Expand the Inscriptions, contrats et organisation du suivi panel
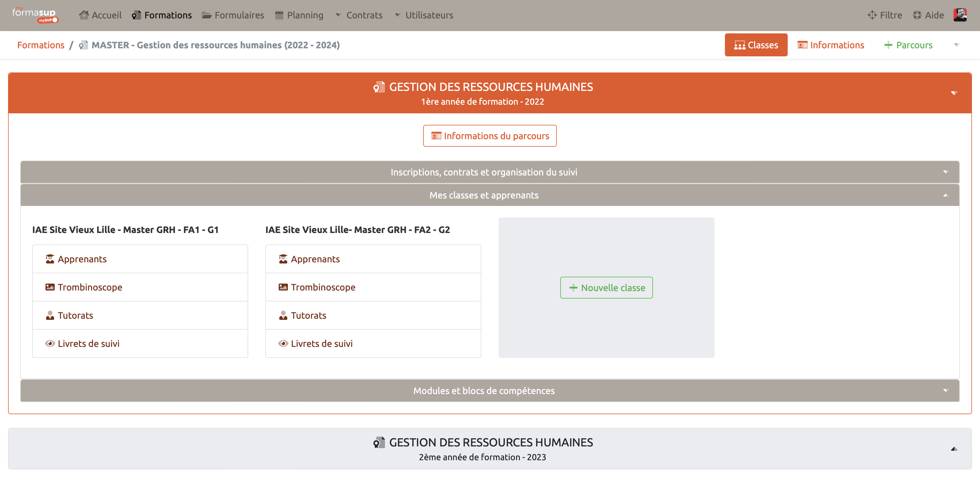Viewport: 980px width, 493px height. pyautogui.click(x=484, y=172)
